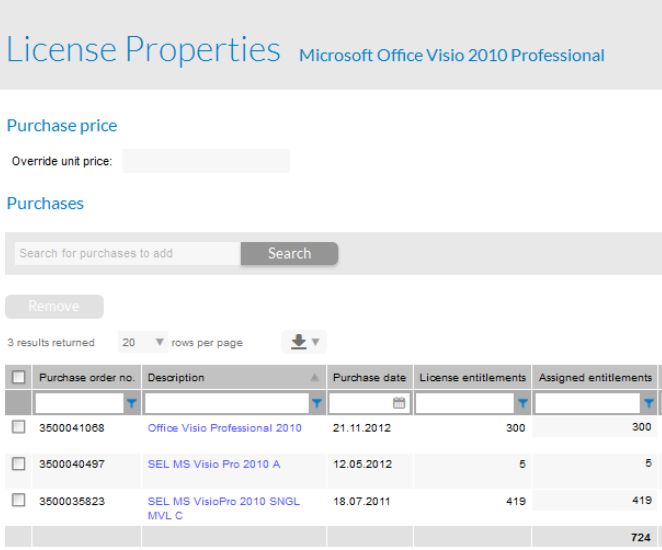Open the Purchase order no. filter icon

point(132,404)
